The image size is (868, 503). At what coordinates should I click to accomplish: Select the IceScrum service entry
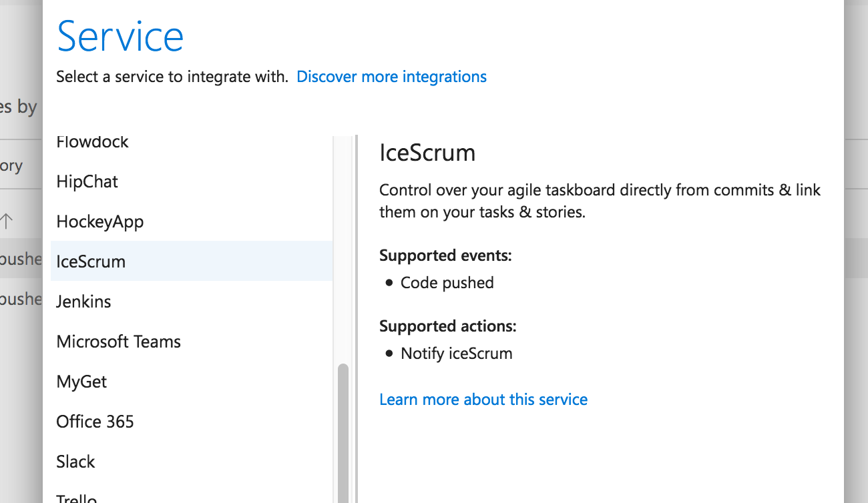(x=192, y=262)
